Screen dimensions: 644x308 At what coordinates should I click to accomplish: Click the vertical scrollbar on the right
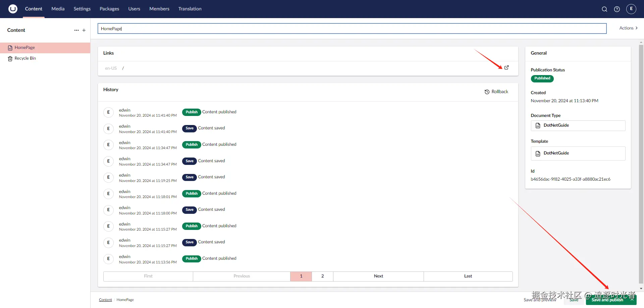click(x=641, y=164)
